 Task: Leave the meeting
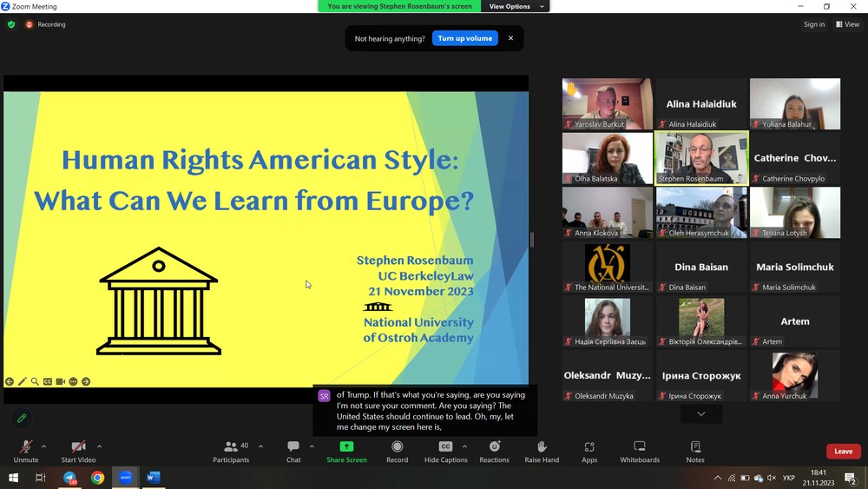[x=843, y=451]
